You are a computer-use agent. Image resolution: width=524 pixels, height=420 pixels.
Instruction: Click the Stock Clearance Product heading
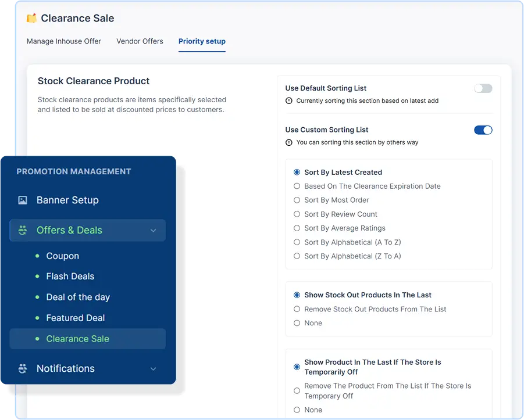tap(94, 81)
